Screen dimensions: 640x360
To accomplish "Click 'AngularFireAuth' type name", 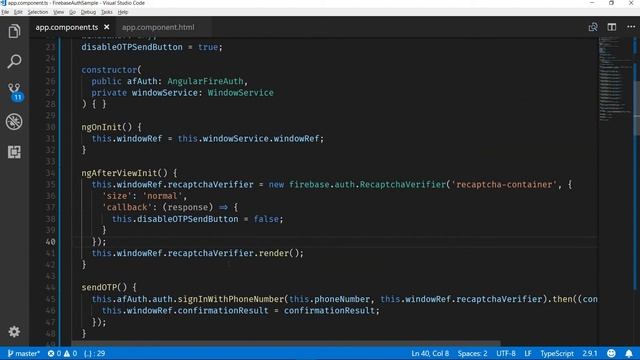I will [x=205, y=81].
